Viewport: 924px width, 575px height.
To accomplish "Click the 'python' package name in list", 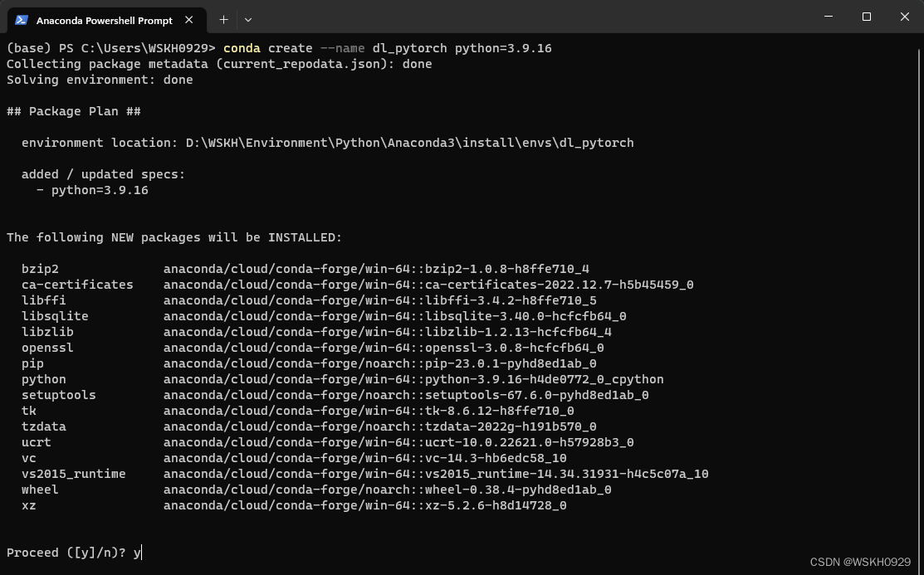I will [x=44, y=379].
